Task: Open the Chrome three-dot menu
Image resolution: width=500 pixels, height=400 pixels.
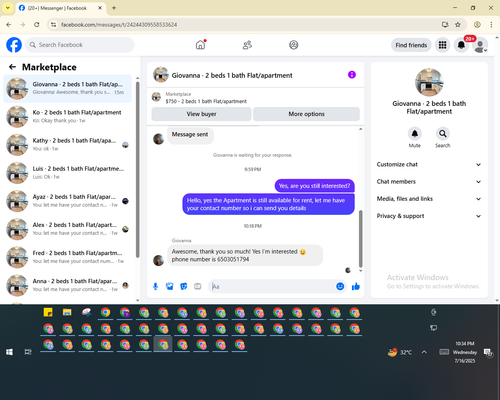Action: pyautogui.click(x=491, y=24)
